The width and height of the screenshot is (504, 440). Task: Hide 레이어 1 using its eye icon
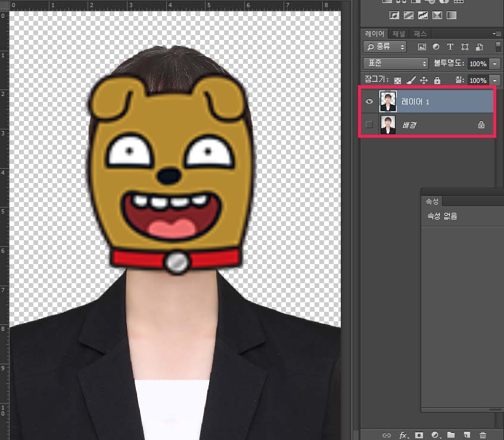(x=369, y=101)
